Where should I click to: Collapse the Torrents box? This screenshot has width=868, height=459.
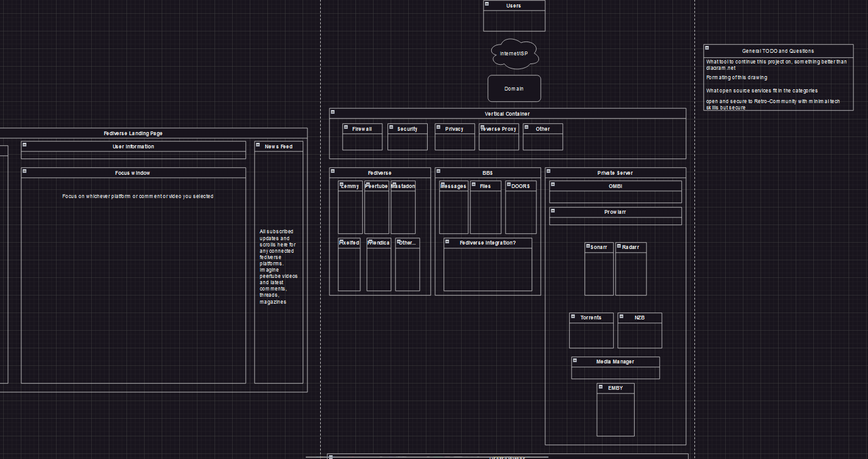[573, 316]
